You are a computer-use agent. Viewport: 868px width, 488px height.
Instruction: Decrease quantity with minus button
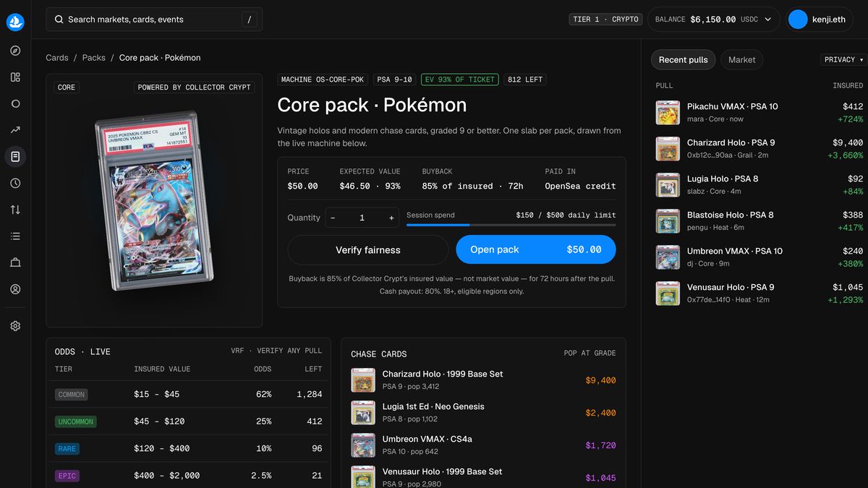[x=333, y=218]
